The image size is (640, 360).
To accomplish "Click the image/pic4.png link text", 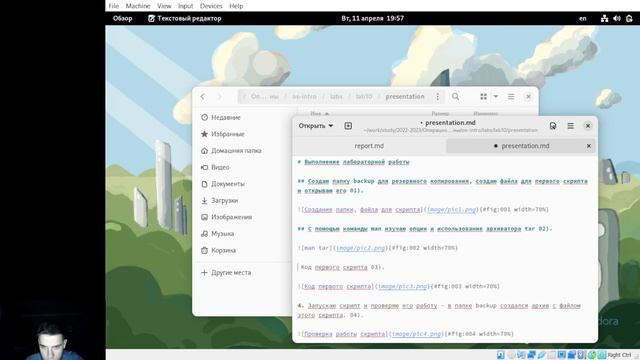I will tap(416, 334).
